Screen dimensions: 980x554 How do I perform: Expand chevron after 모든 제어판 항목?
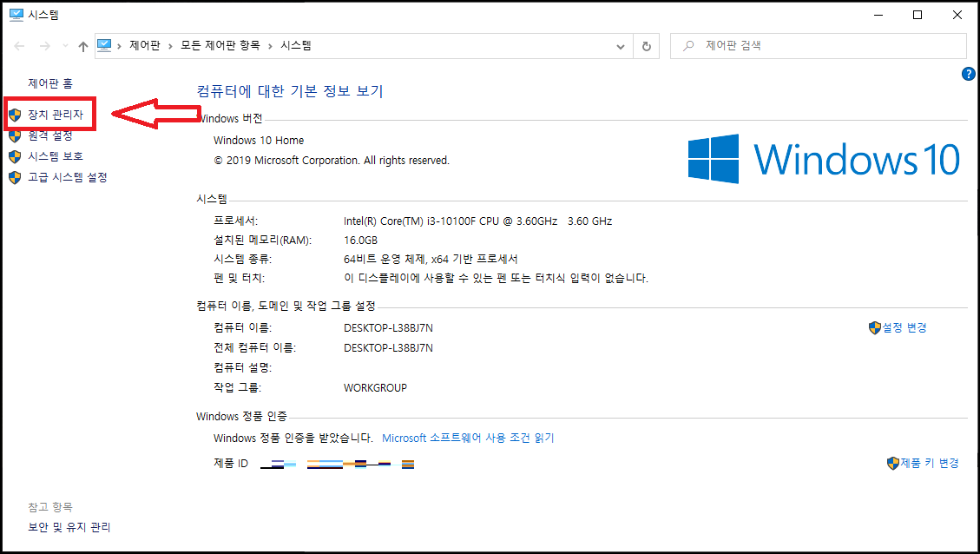[x=270, y=46]
